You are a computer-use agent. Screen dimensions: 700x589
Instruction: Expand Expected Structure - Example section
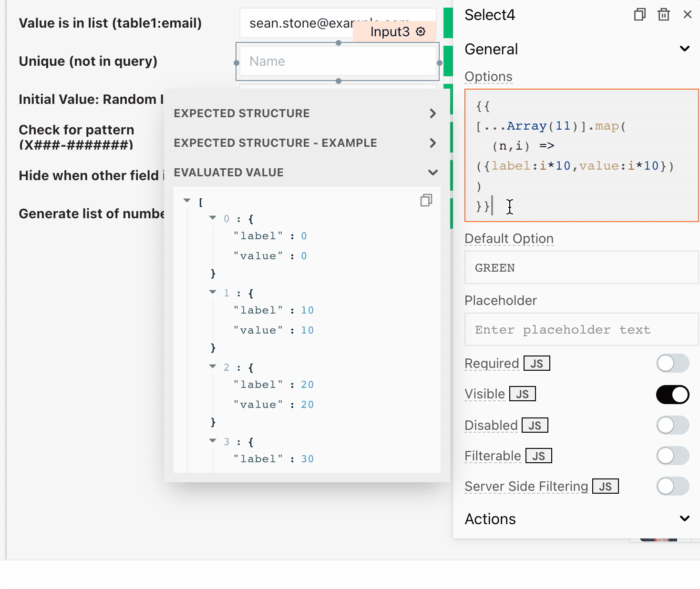click(x=432, y=143)
